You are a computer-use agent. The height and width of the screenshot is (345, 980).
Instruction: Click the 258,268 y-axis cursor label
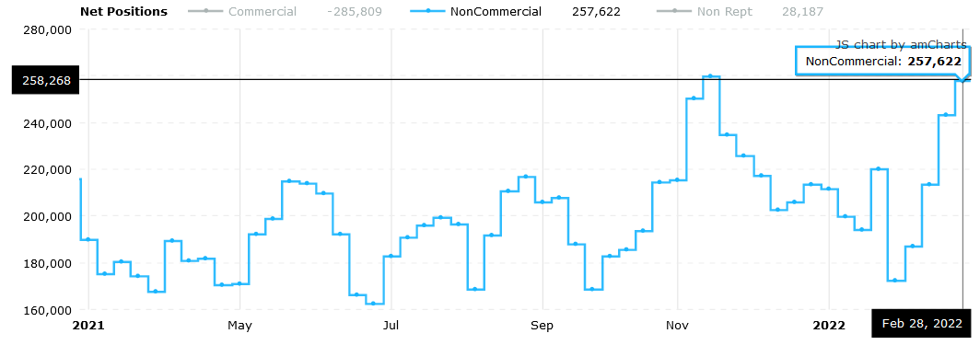click(46, 80)
